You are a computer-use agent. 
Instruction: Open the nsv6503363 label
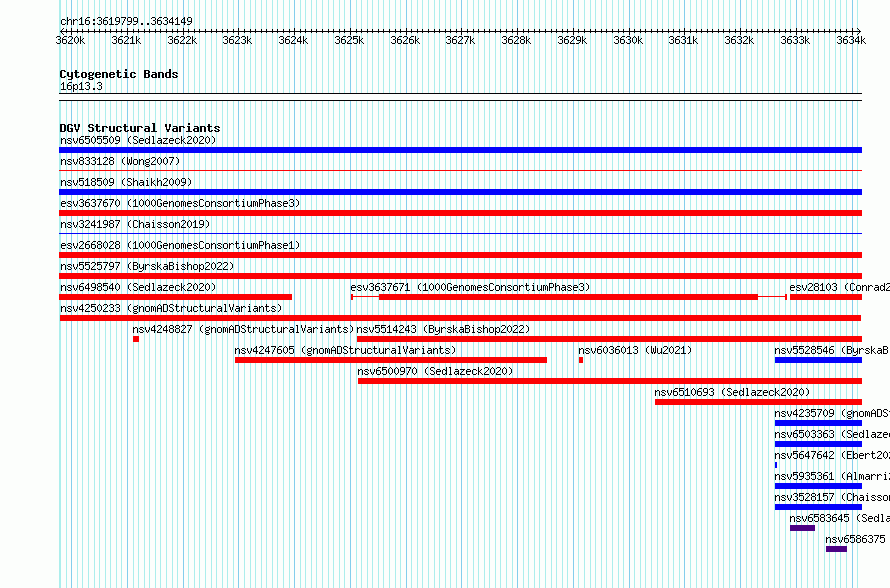tap(832, 434)
